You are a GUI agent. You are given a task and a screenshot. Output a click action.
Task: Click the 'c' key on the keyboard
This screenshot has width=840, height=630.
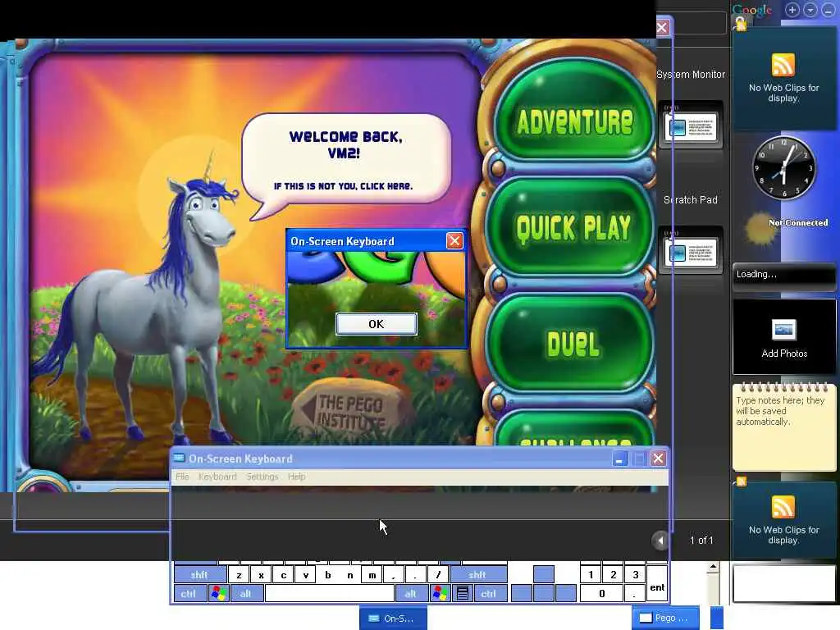(x=283, y=575)
